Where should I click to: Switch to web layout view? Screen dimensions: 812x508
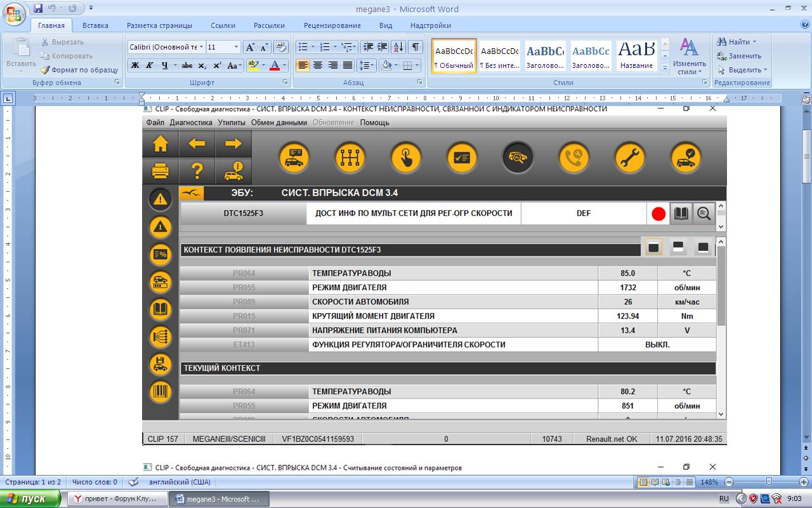pos(666,482)
